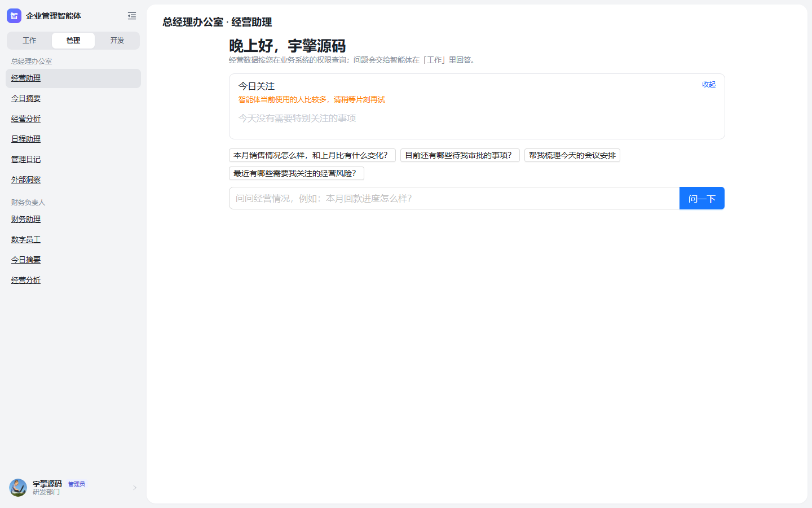
Task: Switch to the 管理 tab
Action: 73,41
